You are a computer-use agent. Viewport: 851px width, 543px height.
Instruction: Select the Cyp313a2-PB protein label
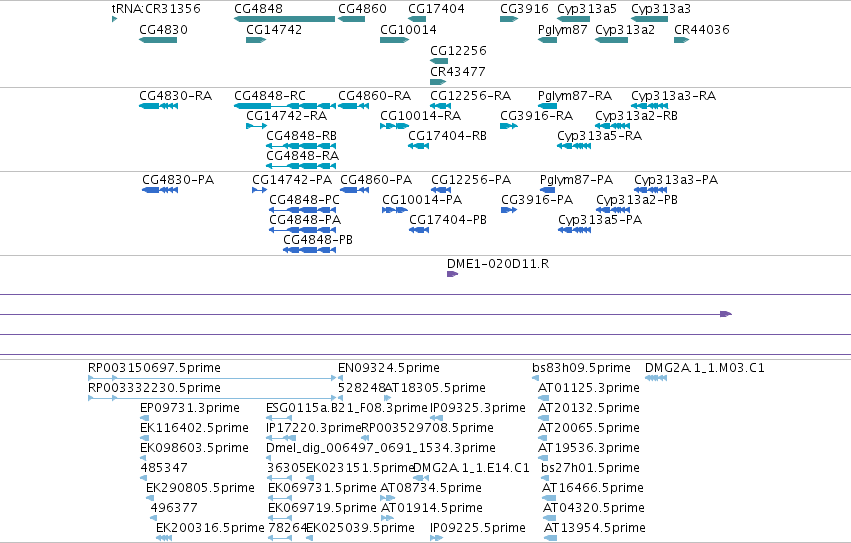(x=637, y=200)
